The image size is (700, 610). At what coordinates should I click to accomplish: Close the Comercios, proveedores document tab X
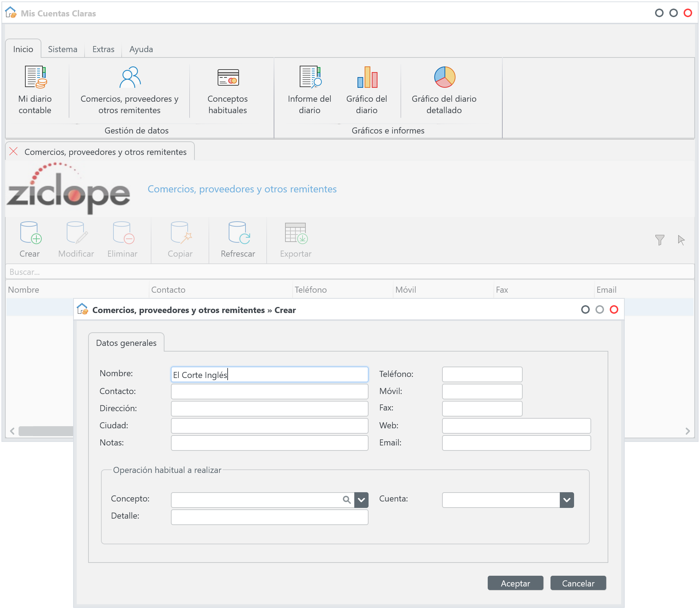point(14,151)
